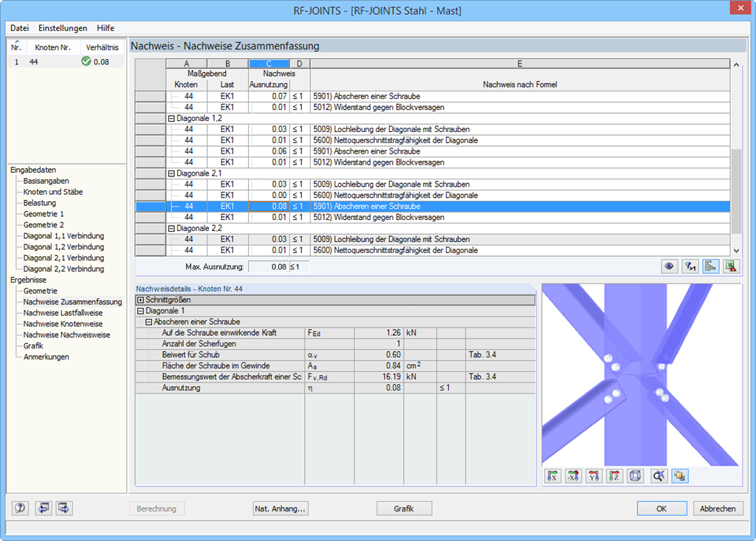Go to next input window arrow icon

pyautogui.click(x=64, y=508)
